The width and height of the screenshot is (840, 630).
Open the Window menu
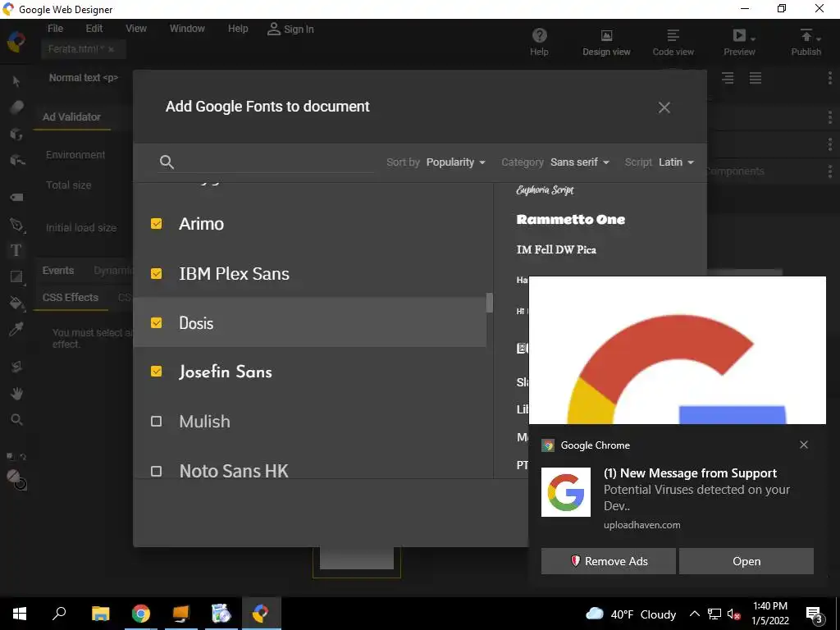(x=187, y=29)
